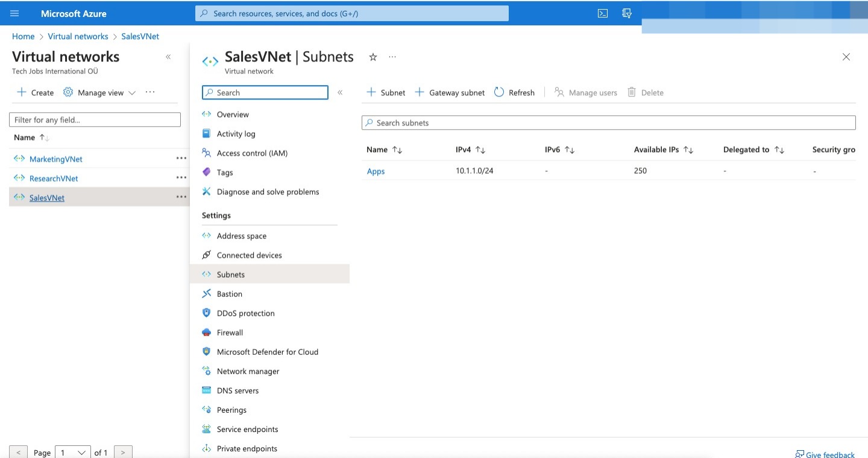This screenshot has height=458, width=868.
Task: Collapse the SalesVNet resource menu
Action: point(340,92)
